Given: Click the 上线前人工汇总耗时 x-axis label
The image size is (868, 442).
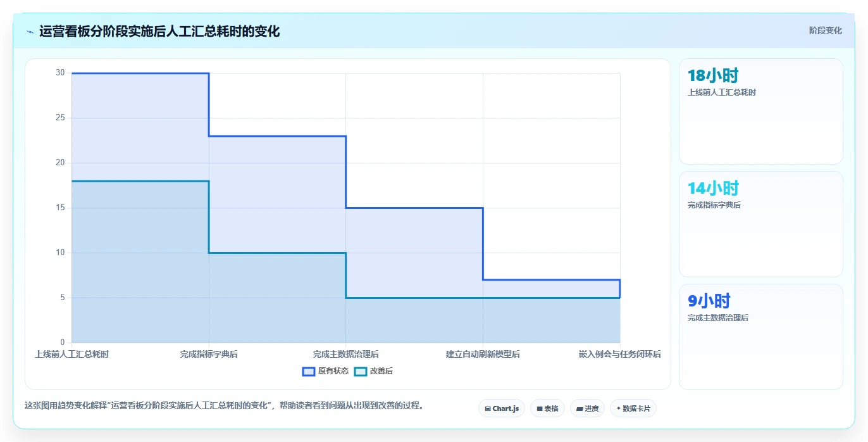Looking at the screenshot, I should tap(71, 354).
